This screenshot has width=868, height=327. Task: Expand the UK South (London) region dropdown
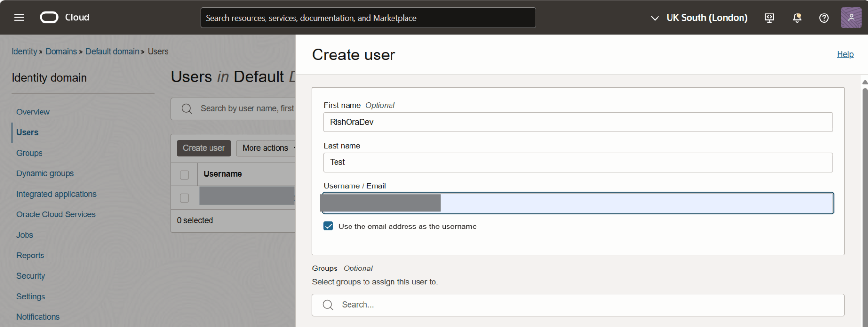click(x=699, y=18)
